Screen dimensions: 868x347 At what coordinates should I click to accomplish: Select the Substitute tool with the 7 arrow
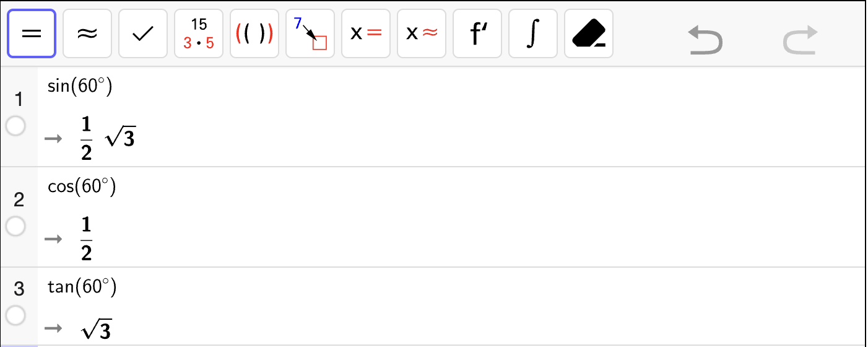tap(310, 33)
